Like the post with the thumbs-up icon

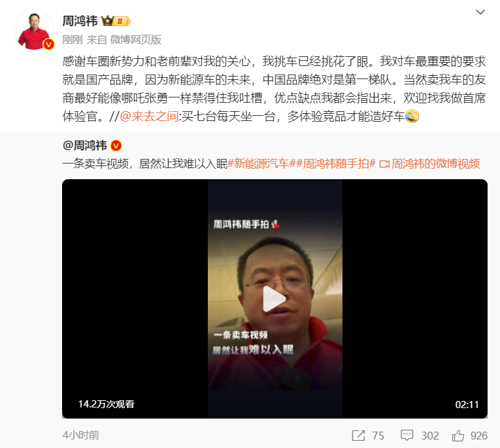(x=458, y=435)
